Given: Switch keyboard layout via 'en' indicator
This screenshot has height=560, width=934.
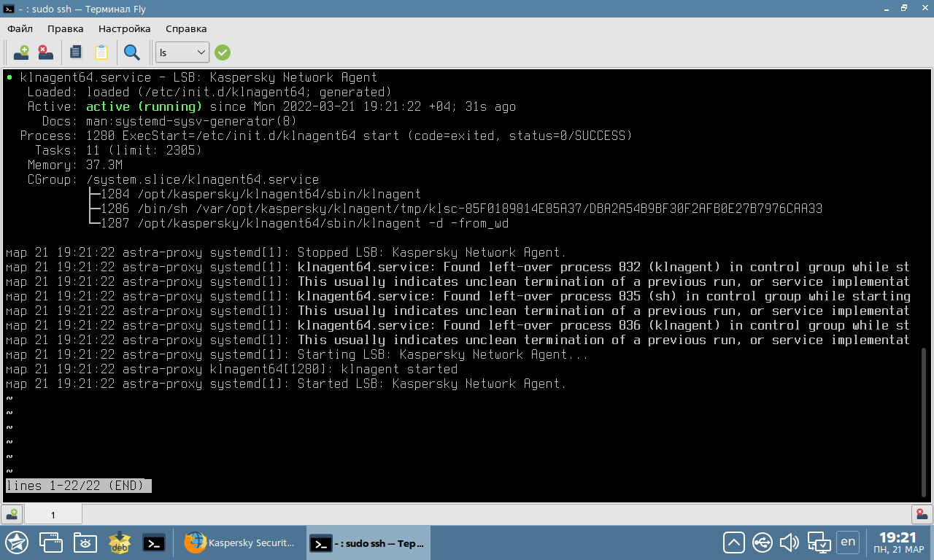Looking at the screenshot, I should click(848, 542).
